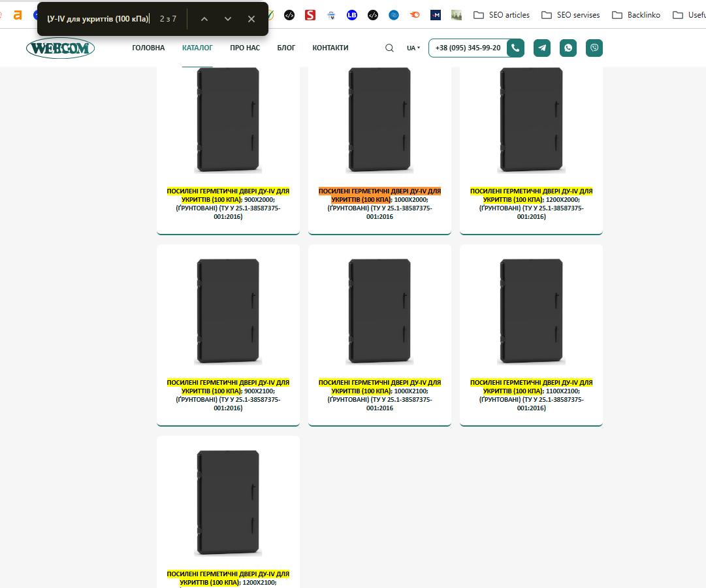Open the SEO servises bookmark folder
The width and height of the screenshot is (706, 588).
[x=570, y=15]
